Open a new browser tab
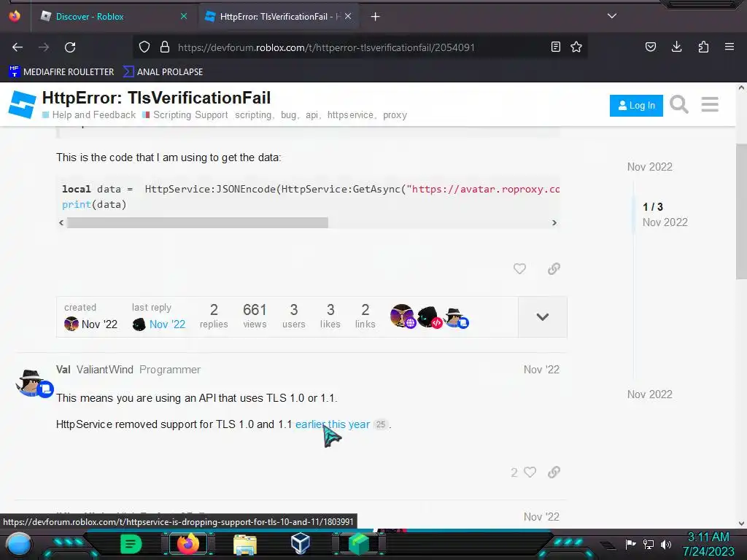The height and width of the screenshot is (560, 747). point(376,17)
